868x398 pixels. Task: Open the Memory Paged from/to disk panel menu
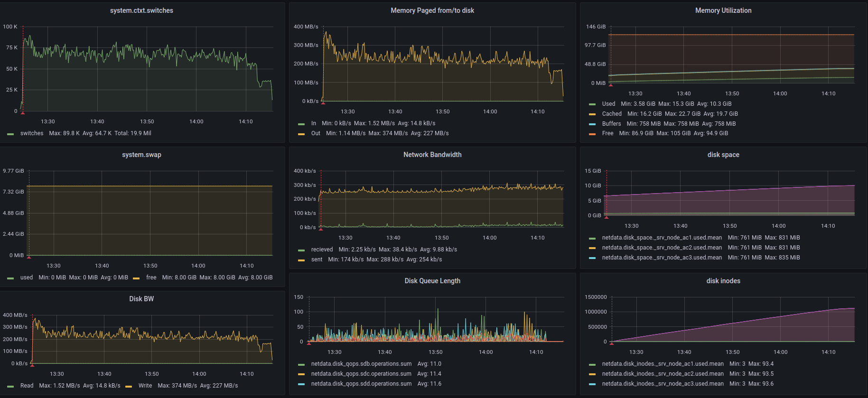[432, 10]
